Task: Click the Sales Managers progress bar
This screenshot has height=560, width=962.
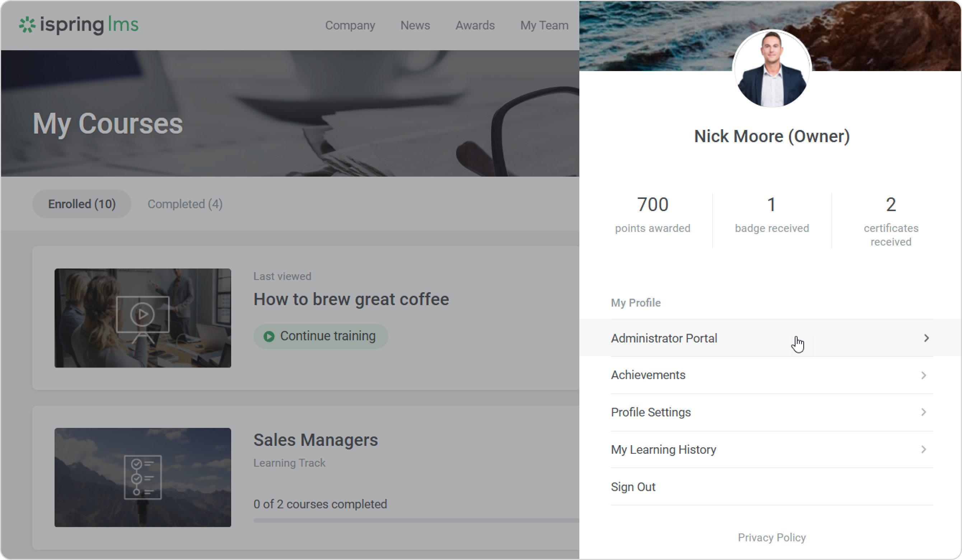Action: coord(415,520)
